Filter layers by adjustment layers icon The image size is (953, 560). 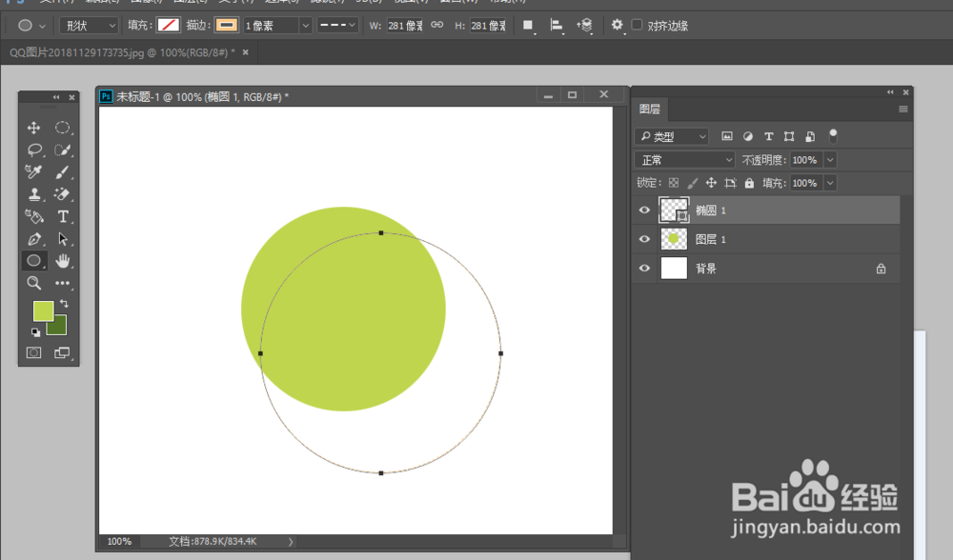[x=747, y=136]
